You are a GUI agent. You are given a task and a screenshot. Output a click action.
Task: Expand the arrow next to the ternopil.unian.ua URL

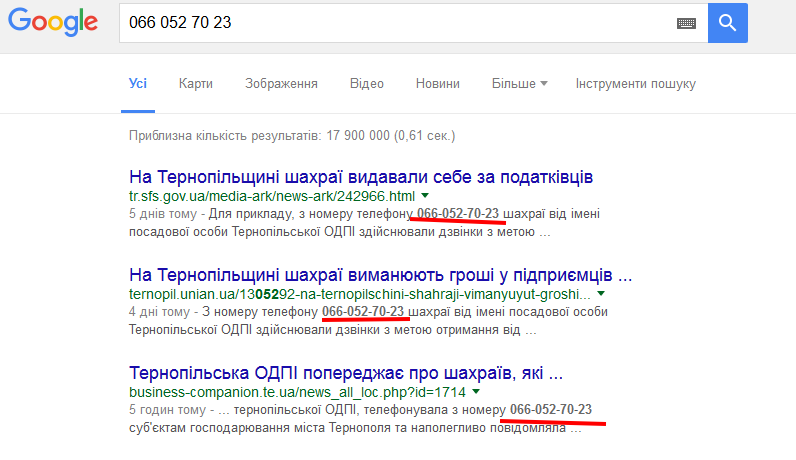(x=601, y=293)
